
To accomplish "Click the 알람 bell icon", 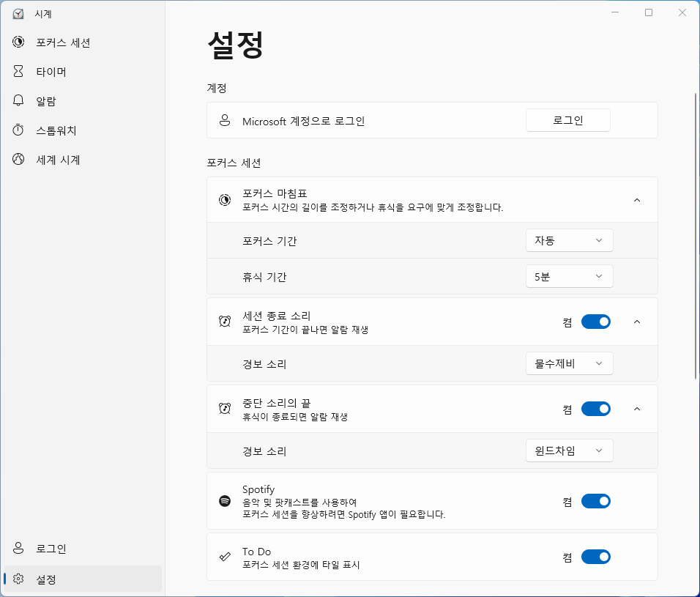I will click(x=18, y=100).
